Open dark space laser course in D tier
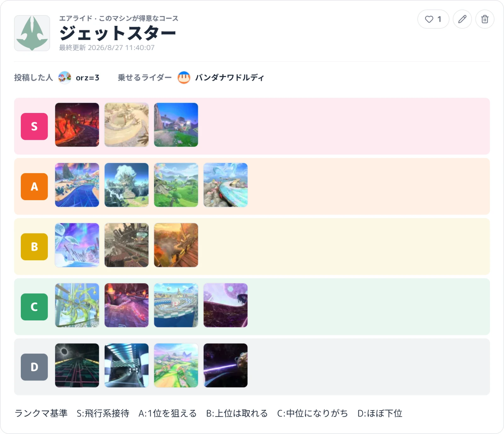The width and height of the screenshot is (504, 434). tap(226, 365)
